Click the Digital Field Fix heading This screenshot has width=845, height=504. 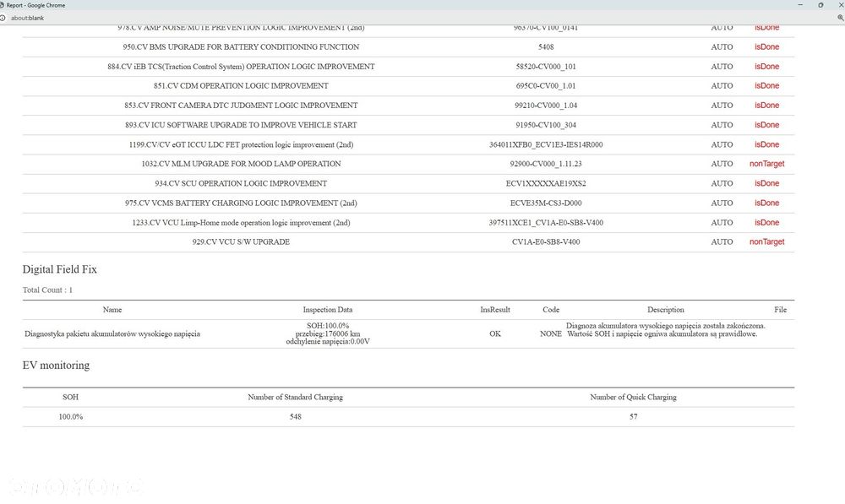pos(59,269)
